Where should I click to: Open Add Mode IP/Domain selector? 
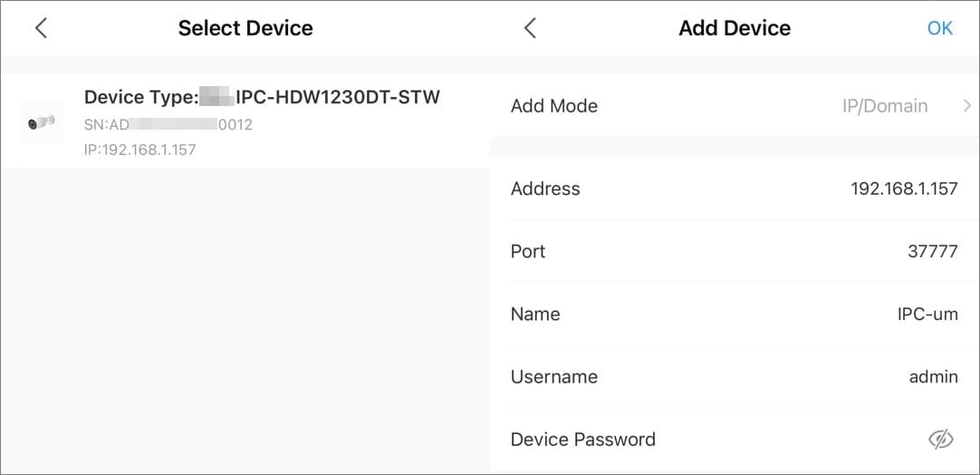[x=735, y=106]
